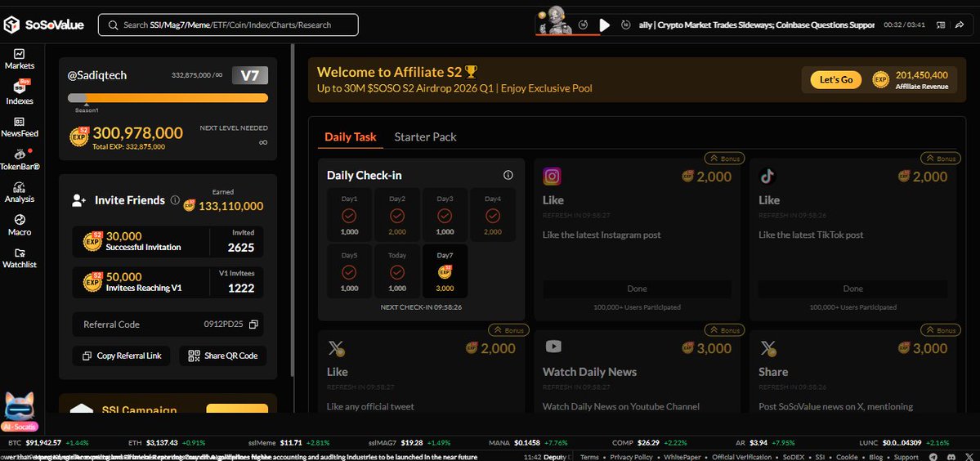Screen dimensions: 980x461
Task: Play the daily crypto podcast
Action: 604,25
